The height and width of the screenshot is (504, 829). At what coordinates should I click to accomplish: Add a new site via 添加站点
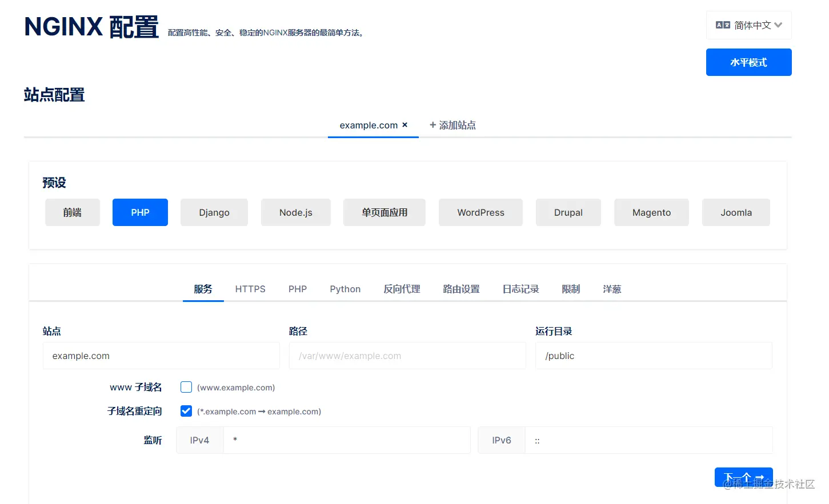pos(452,125)
